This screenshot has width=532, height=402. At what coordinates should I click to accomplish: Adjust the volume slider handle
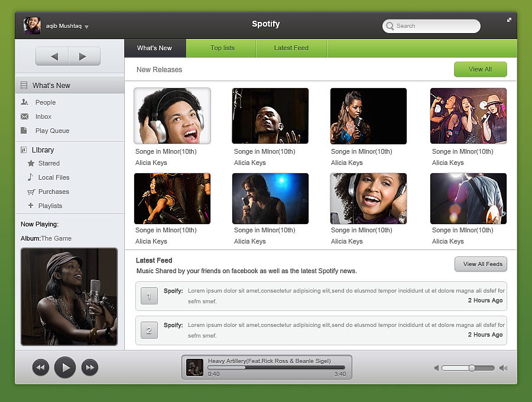[x=472, y=368]
